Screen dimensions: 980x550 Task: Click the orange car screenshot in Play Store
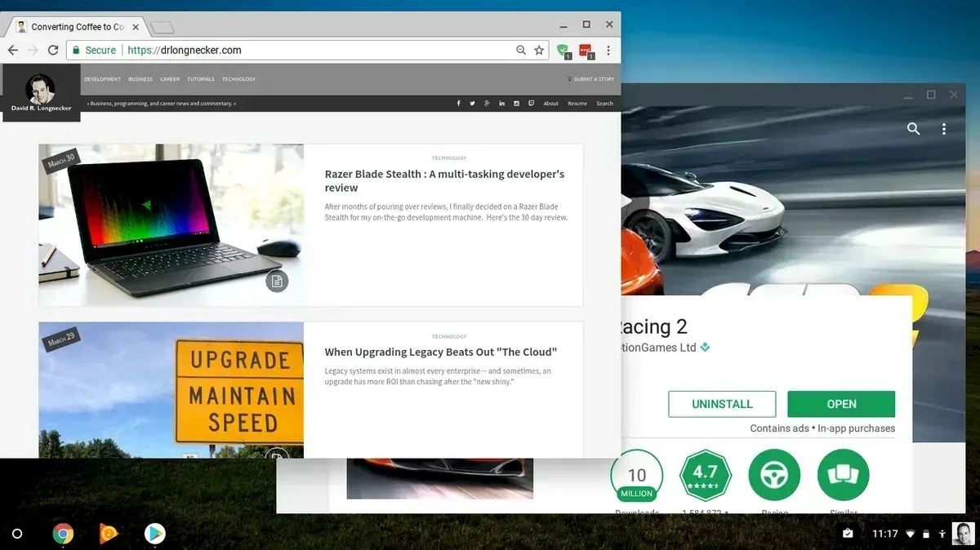tap(440, 479)
